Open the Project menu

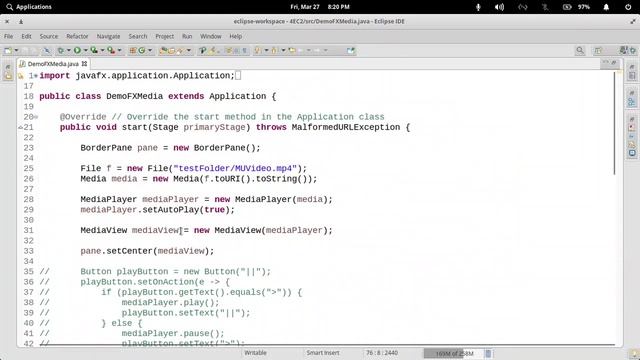(164, 36)
